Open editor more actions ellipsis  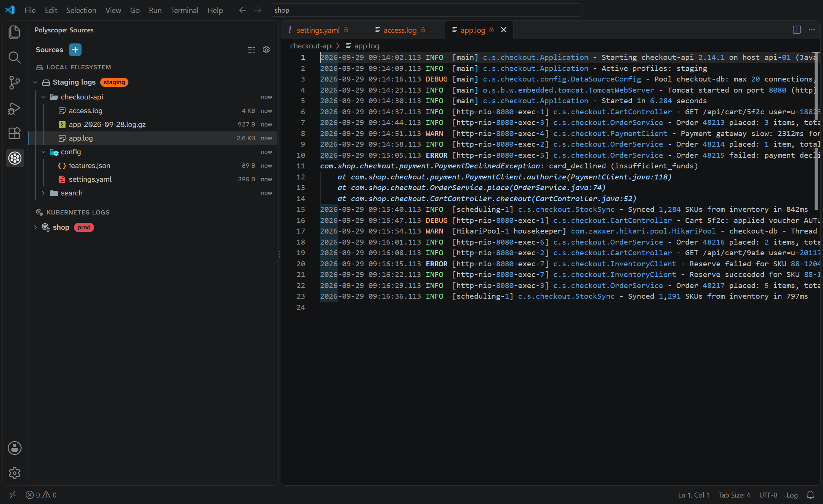click(x=812, y=30)
